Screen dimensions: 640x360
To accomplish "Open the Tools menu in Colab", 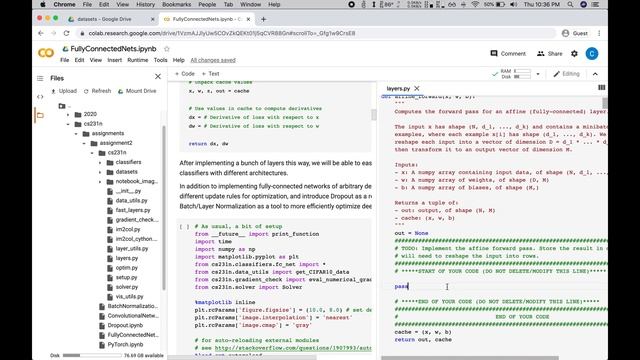I will coord(160,60).
